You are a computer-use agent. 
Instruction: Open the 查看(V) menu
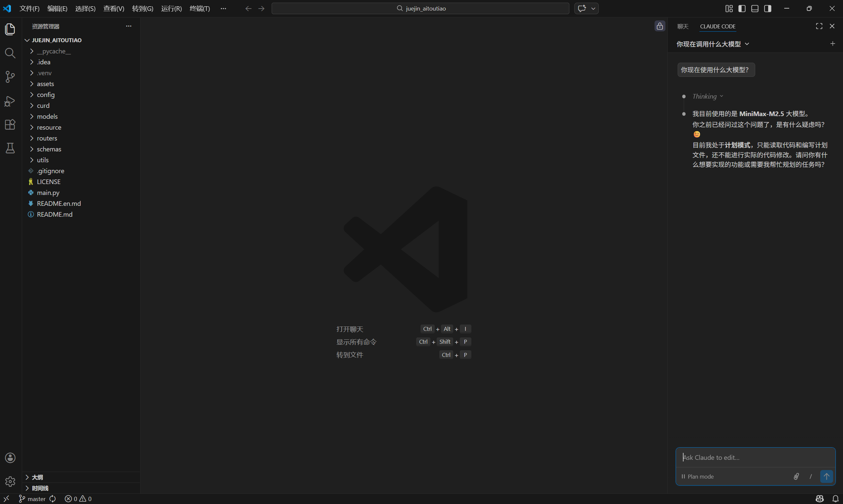coord(114,9)
